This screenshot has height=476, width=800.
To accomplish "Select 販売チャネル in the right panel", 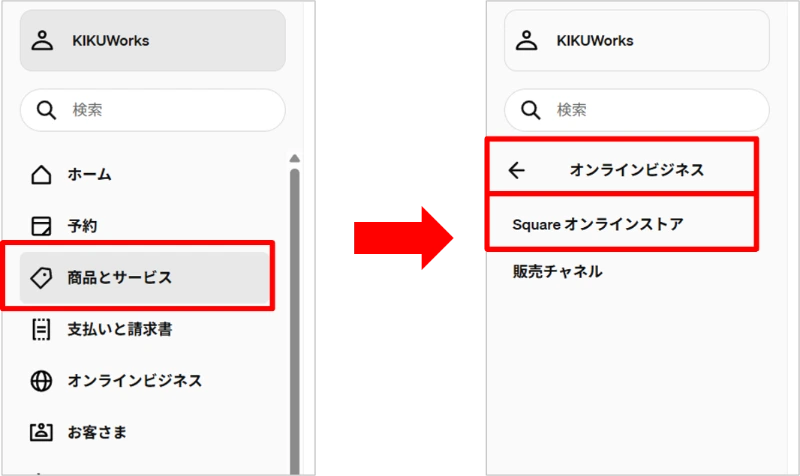I will tap(556, 271).
